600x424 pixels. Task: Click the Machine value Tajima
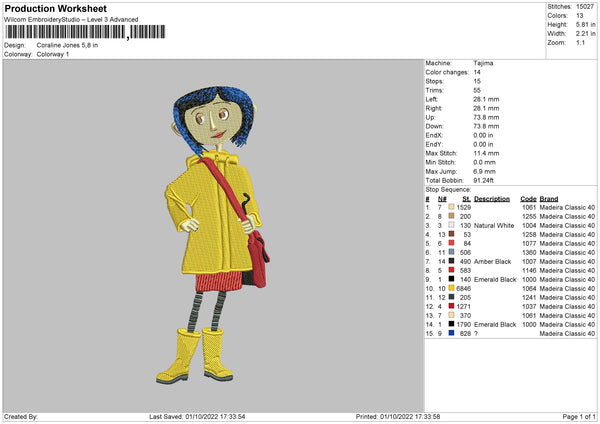pos(485,63)
